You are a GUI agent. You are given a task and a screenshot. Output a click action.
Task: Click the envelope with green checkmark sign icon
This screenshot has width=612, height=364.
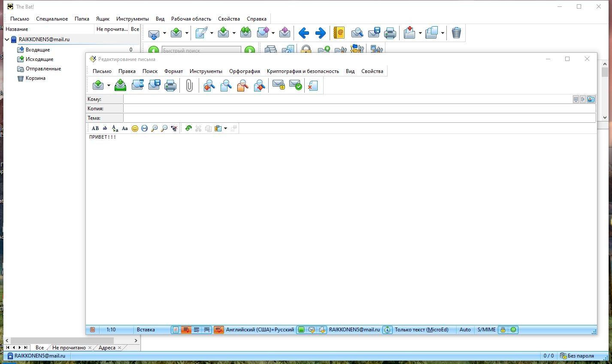[x=295, y=85]
